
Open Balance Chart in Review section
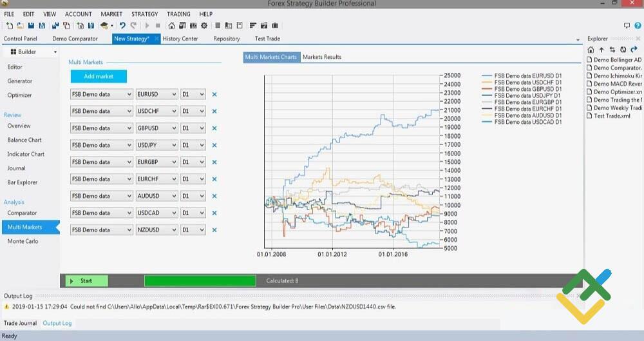pos(24,140)
